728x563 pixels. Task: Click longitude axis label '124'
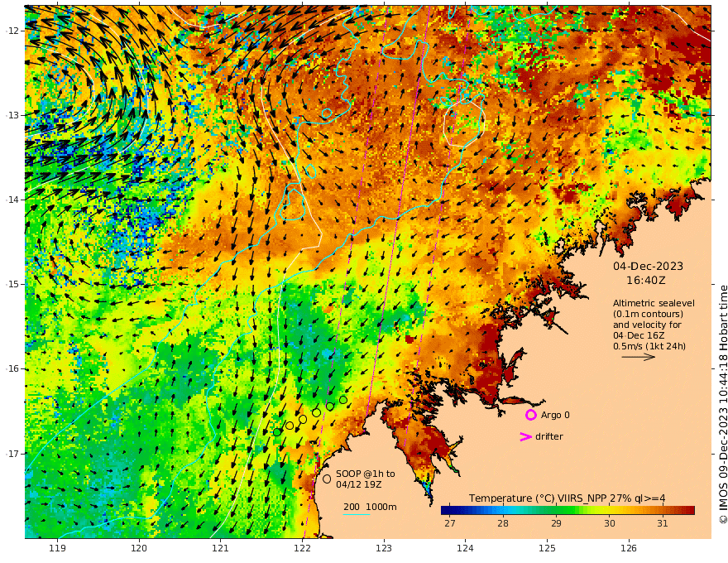pyautogui.click(x=466, y=549)
